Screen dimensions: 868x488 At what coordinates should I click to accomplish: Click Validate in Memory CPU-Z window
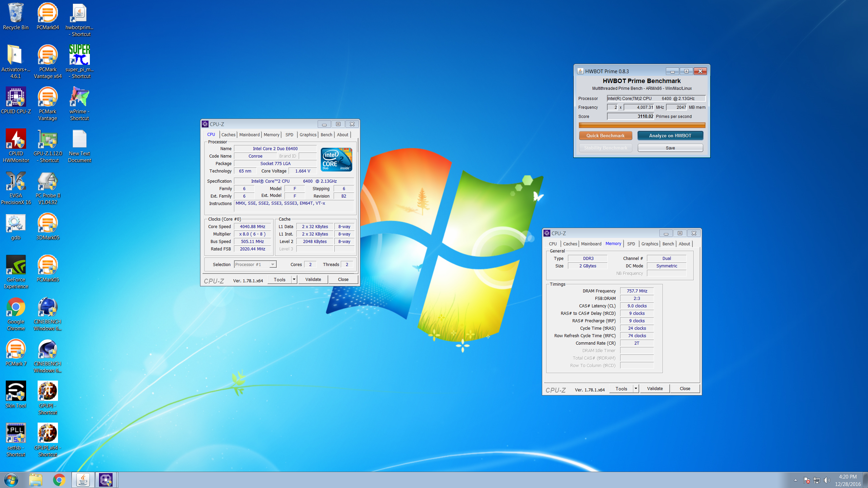click(x=655, y=388)
